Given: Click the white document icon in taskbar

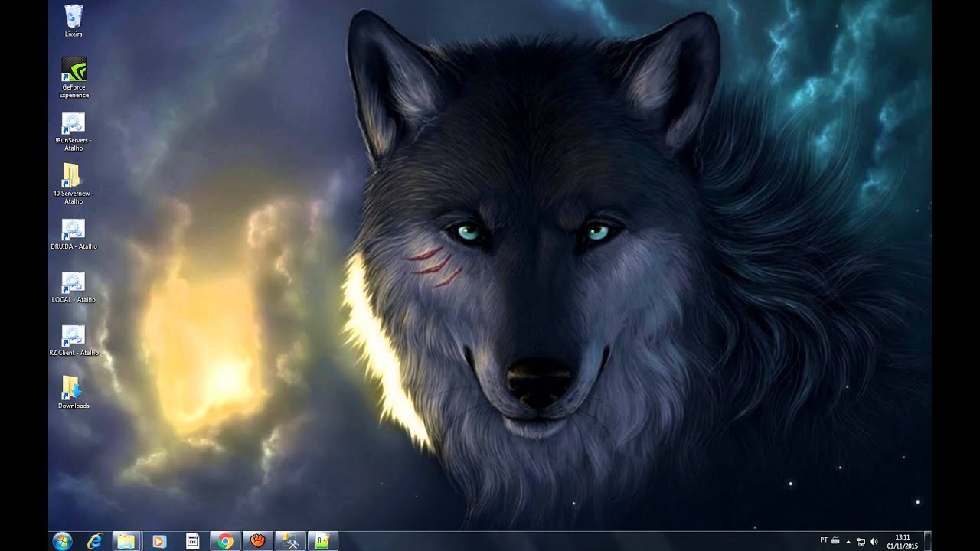Looking at the screenshot, I should click(x=192, y=541).
